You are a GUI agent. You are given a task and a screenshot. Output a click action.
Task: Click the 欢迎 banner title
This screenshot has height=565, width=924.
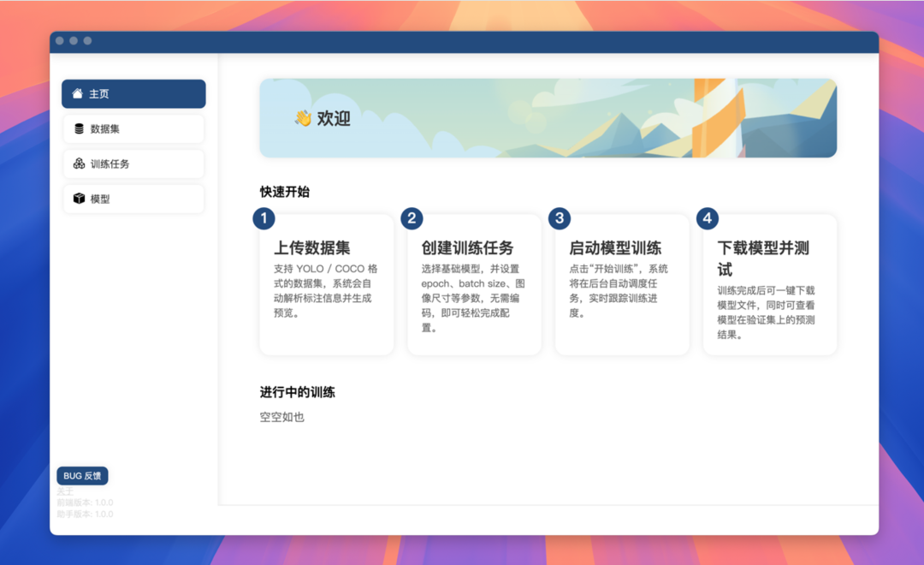click(334, 118)
